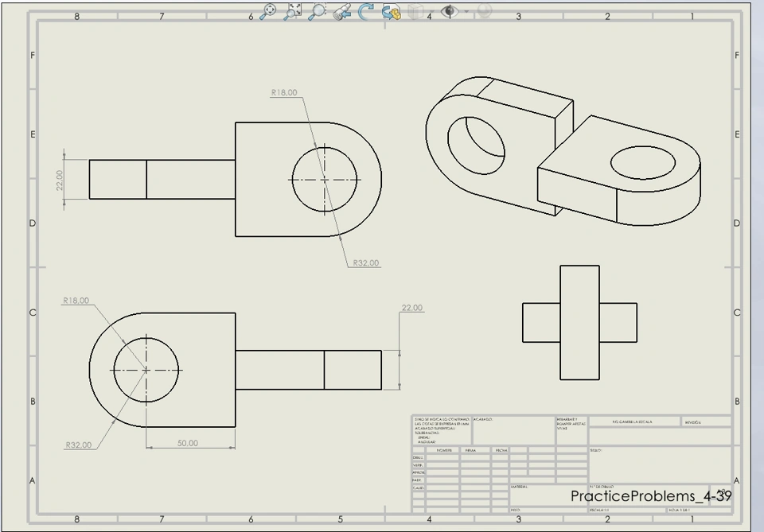
Task: Go back to Previous View
Action: 342,11
